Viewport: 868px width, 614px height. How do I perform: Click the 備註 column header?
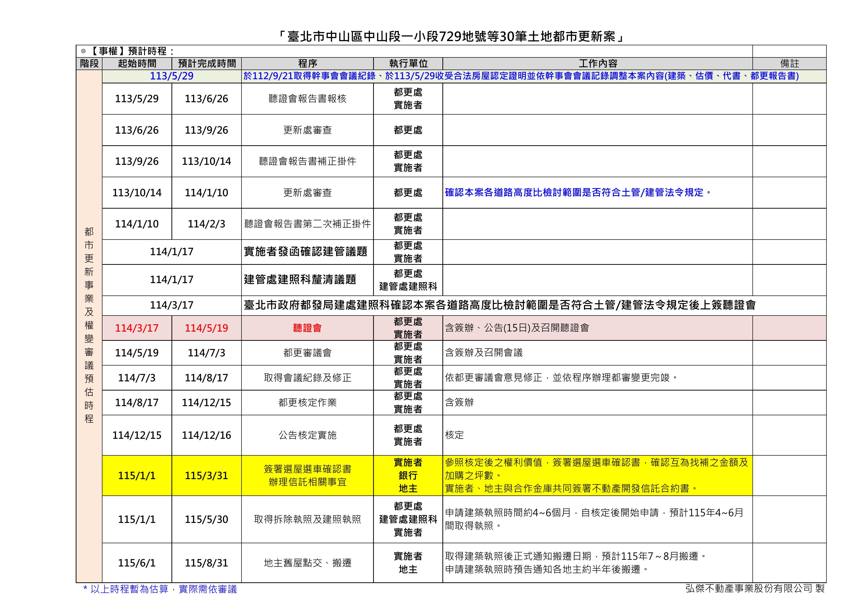(x=789, y=64)
